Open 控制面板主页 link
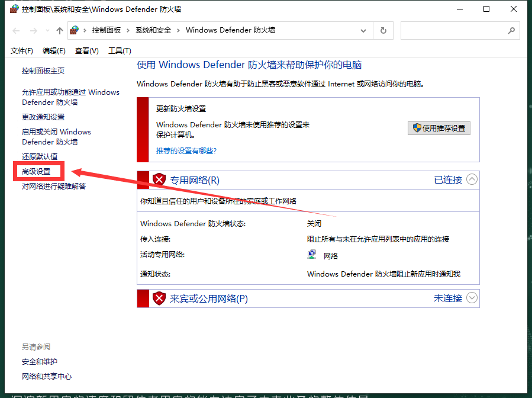Image resolution: width=532 pixels, height=398 pixels. point(43,71)
